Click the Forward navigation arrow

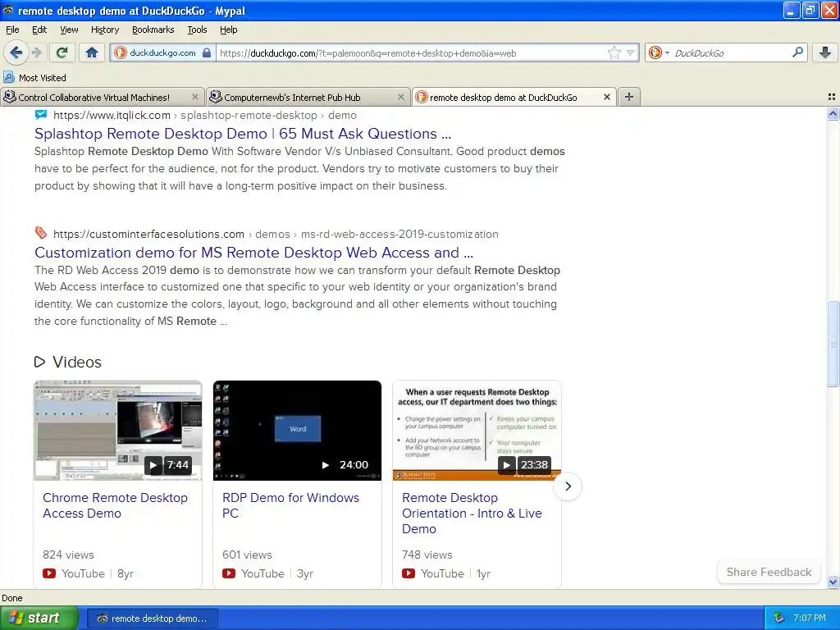[36, 52]
